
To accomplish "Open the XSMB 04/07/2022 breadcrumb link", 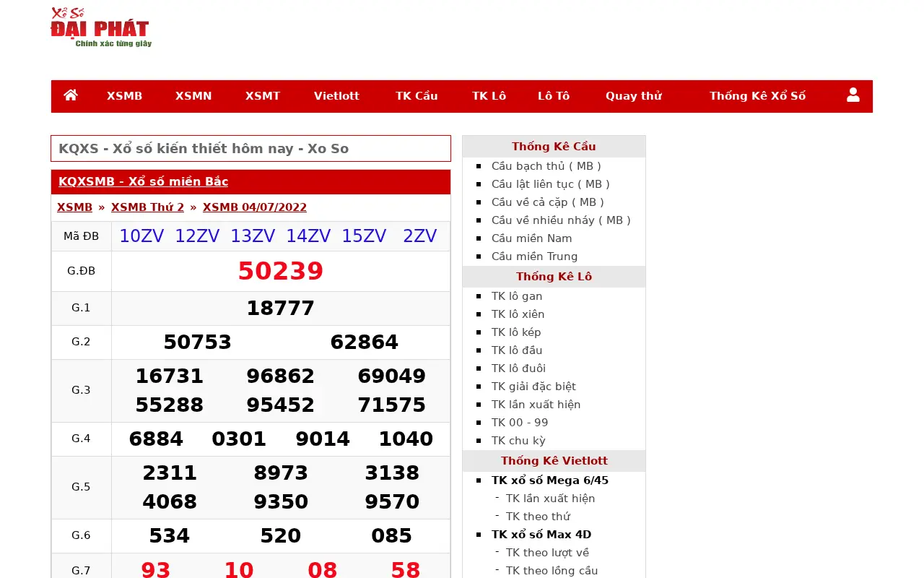I will 255,207.
